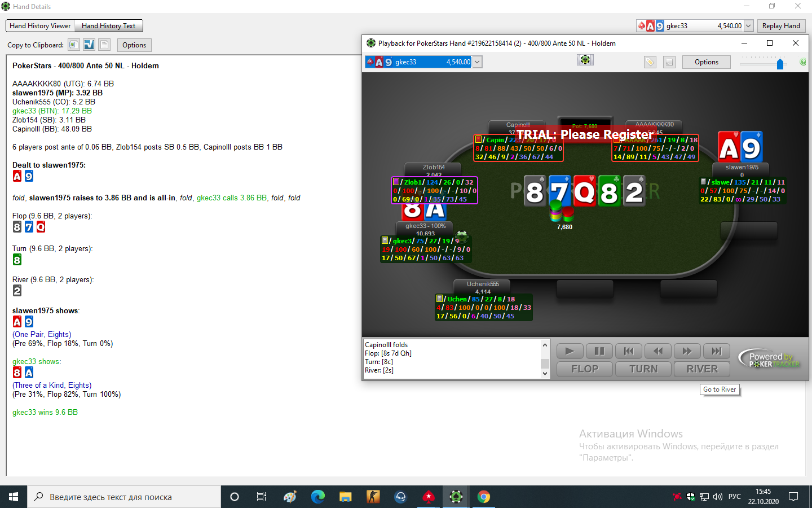Switch to Hand History Viewer tab
The width and height of the screenshot is (812, 508).
coord(40,26)
